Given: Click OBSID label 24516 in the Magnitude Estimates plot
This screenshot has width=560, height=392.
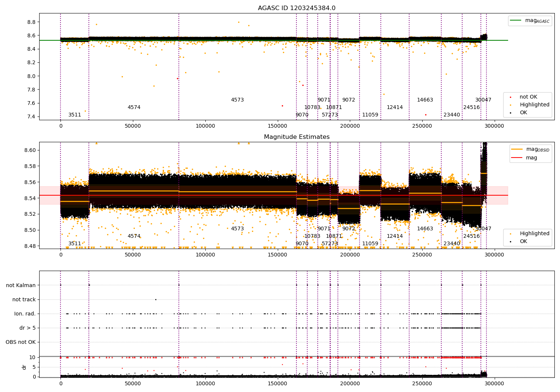Looking at the screenshot, I should pyautogui.click(x=472, y=236).
